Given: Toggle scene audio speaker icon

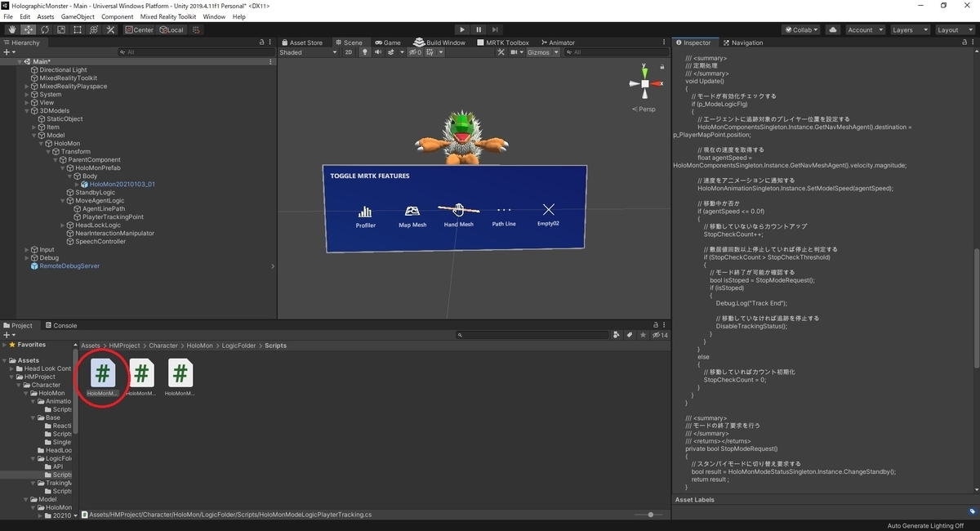Looking at the screenshot, I should 378,52.
